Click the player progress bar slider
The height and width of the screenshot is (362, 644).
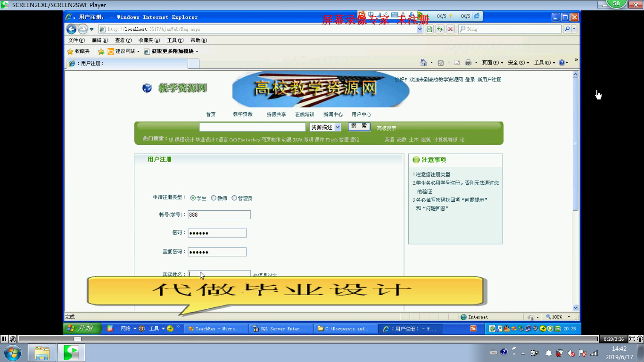[x=78, y=339]
